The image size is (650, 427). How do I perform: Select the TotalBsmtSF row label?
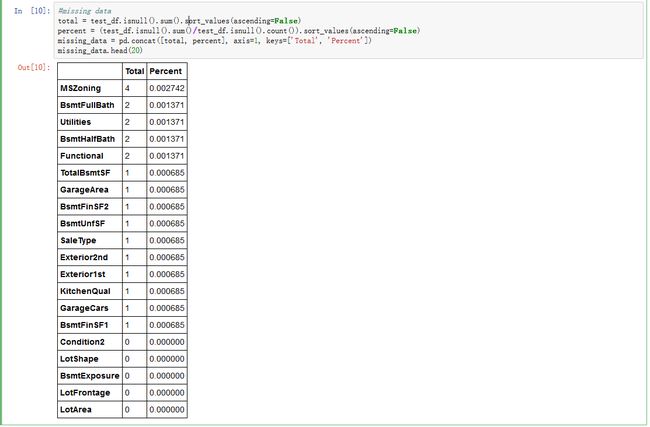pyautogui.click(x=85, y=173)
